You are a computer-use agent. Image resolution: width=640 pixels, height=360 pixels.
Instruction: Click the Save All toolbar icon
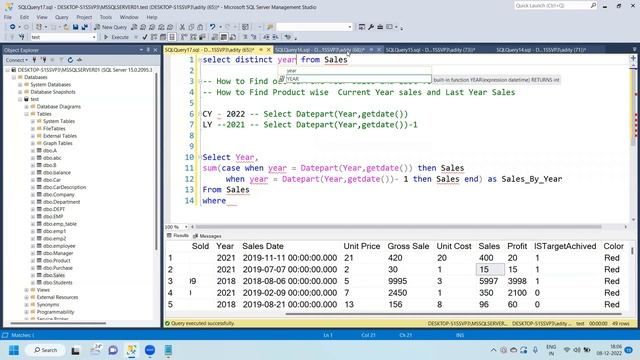(84, 27)
